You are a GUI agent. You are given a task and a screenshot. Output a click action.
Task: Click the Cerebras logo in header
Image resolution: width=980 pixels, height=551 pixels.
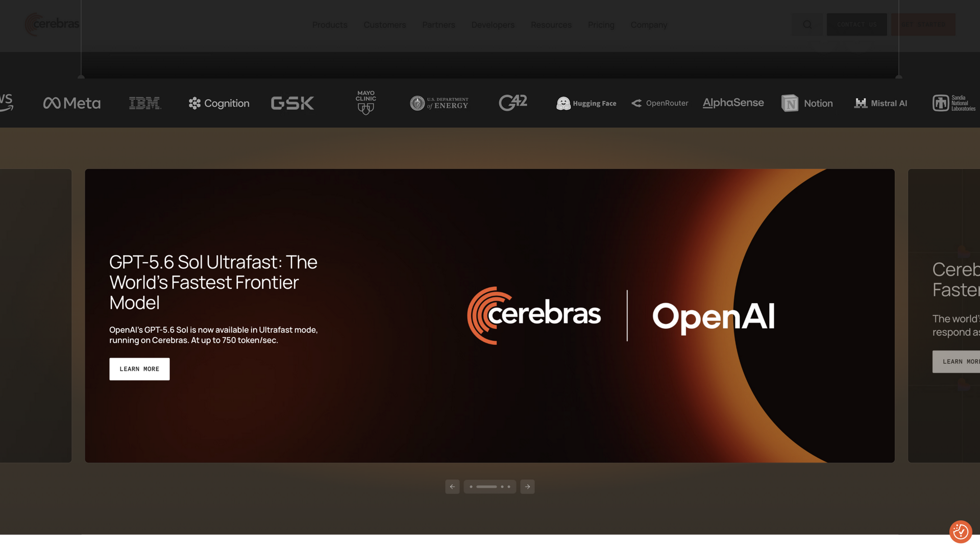tap(52, 24)
